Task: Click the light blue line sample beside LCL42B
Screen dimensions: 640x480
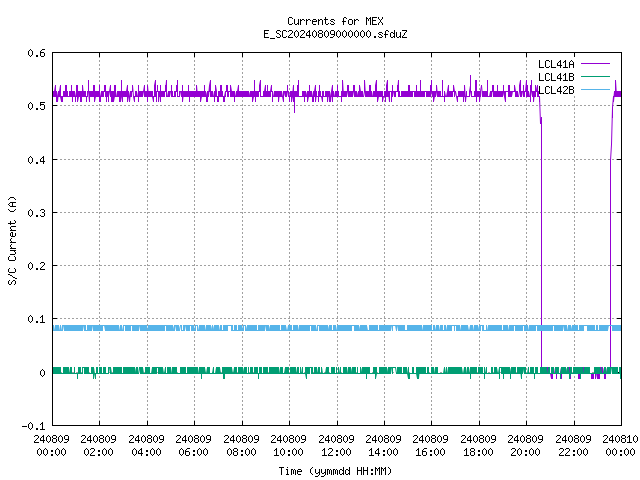Action: coord(595,90)
